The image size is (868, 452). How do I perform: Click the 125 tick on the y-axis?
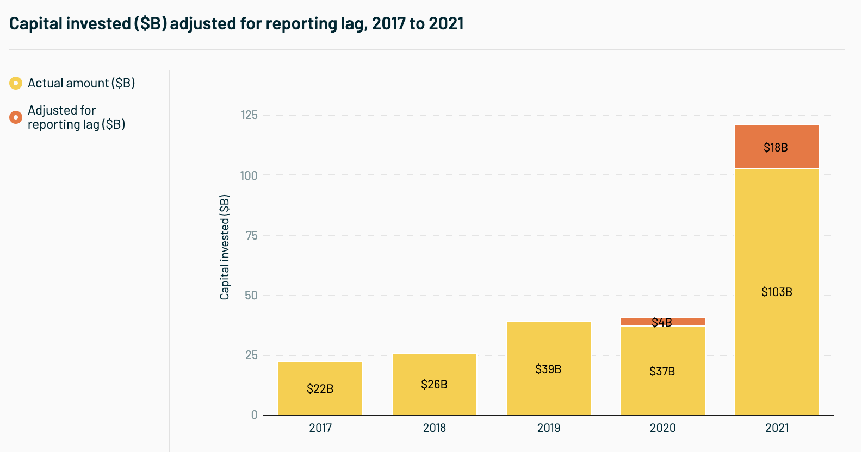[249, 115]
